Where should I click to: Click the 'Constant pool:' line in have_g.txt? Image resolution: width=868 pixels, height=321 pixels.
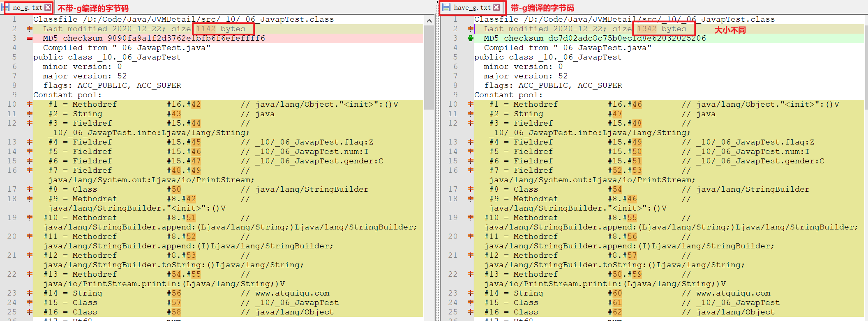(x=508, y=95)
